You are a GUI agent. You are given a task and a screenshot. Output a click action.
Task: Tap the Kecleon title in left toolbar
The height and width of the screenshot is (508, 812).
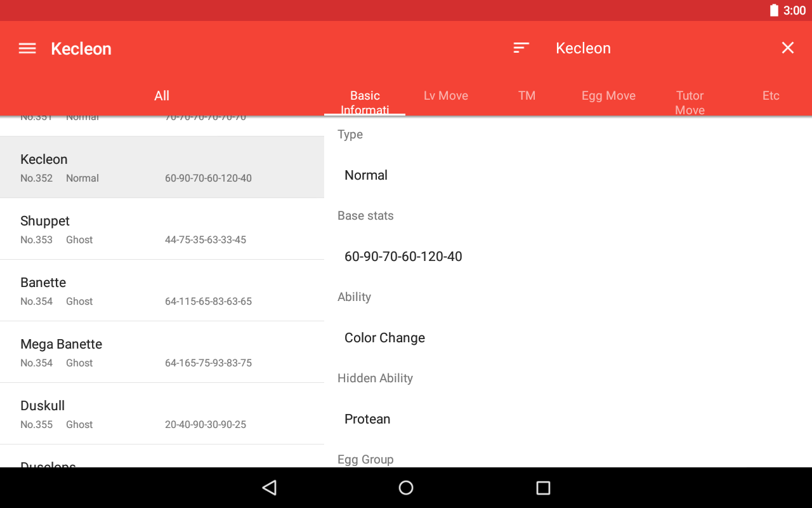tap(81, 49)
